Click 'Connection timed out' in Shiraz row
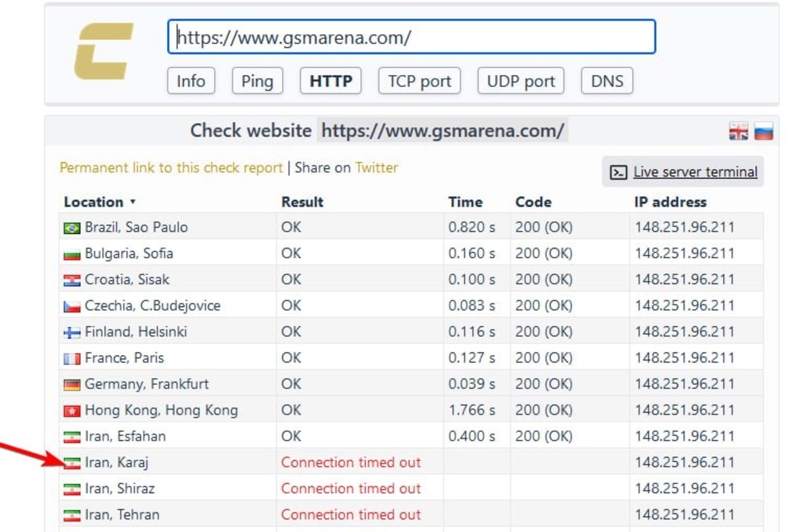 click(351, 489)
